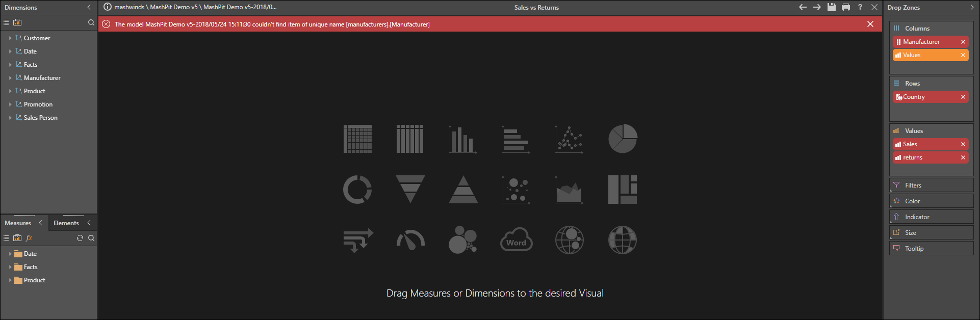The height and width of the screenshot is (320, 980).
Task: Select the funnel chart visual
Action: click(x=410, y=189)
